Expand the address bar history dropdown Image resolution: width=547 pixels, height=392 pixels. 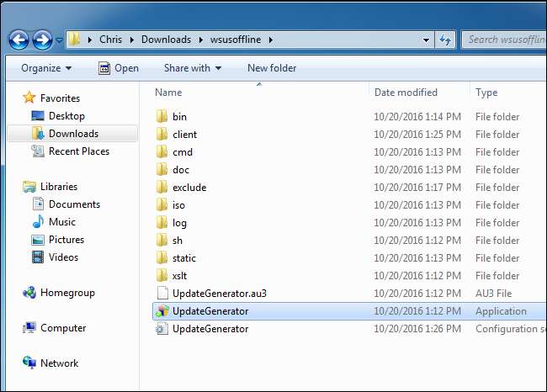click(426, 40)
